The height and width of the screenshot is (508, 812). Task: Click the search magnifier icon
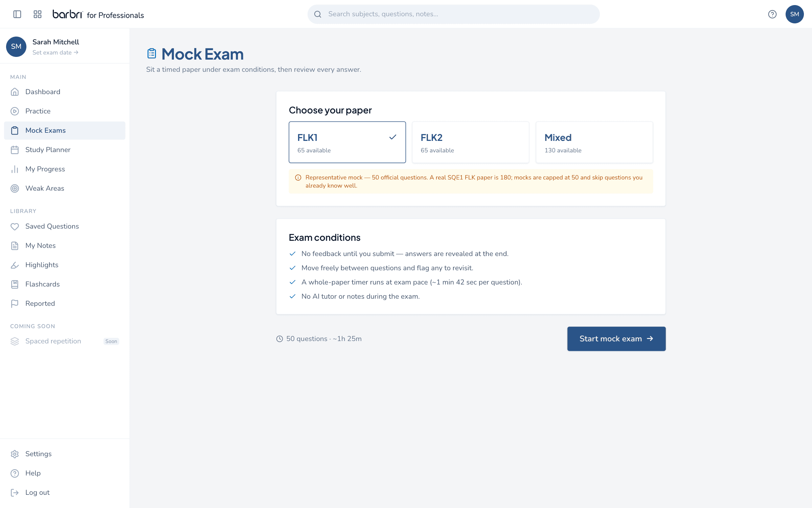[x=318, y=14]
